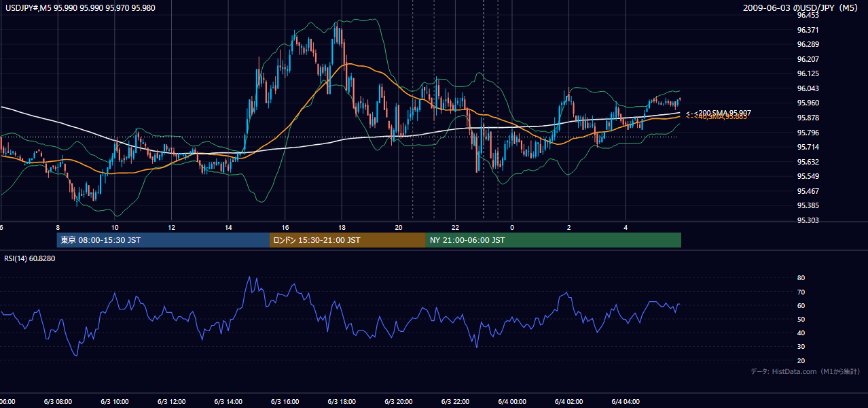
Task: Click the bottom time label 6/3 16:00
Action: click(285, 402)
